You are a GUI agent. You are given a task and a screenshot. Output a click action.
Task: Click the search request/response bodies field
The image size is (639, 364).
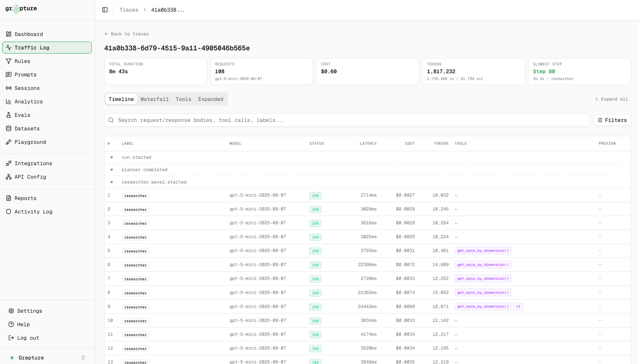point(347,120)
